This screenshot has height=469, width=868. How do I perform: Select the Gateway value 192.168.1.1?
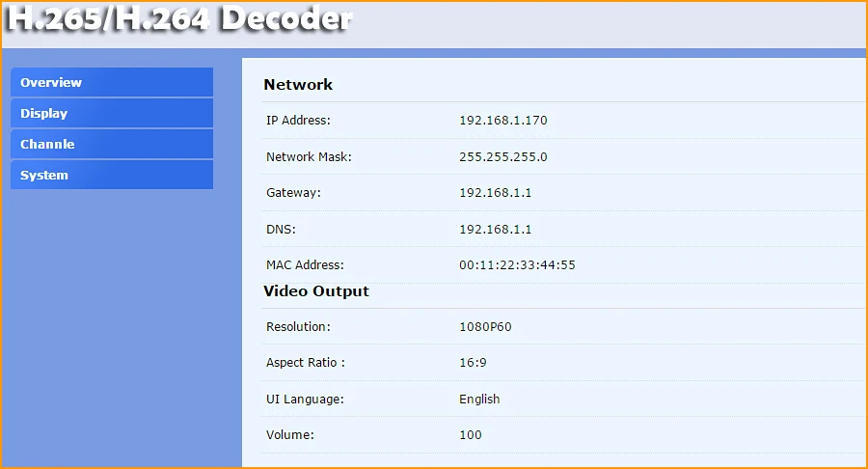[x=495, y=193]
